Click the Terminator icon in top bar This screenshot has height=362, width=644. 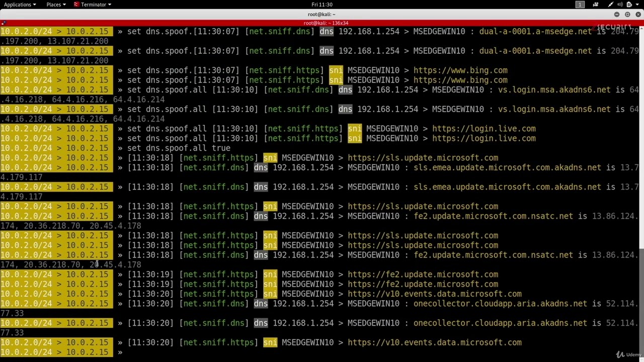point(76,5)
